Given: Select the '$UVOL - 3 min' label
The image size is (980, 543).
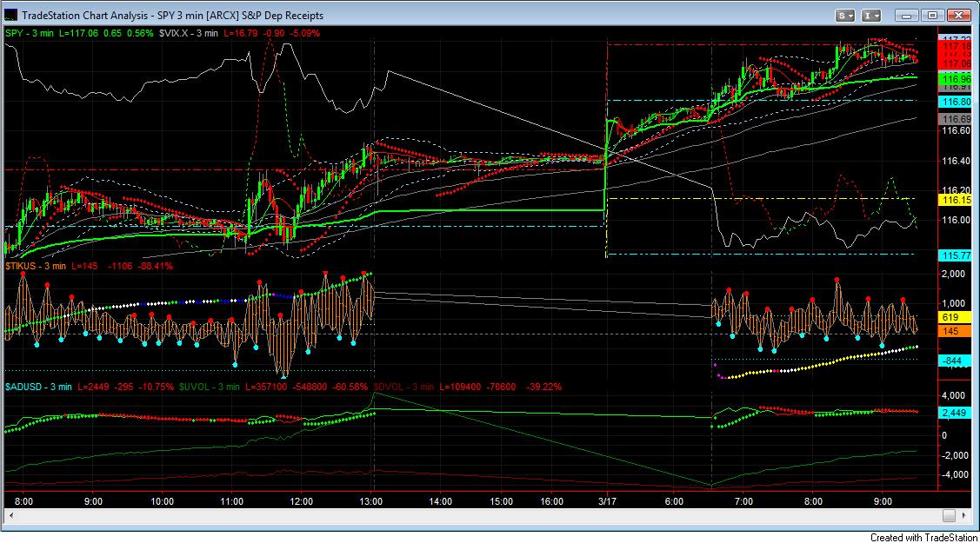Looking at the screenshot, I should [x=209, y=387].
